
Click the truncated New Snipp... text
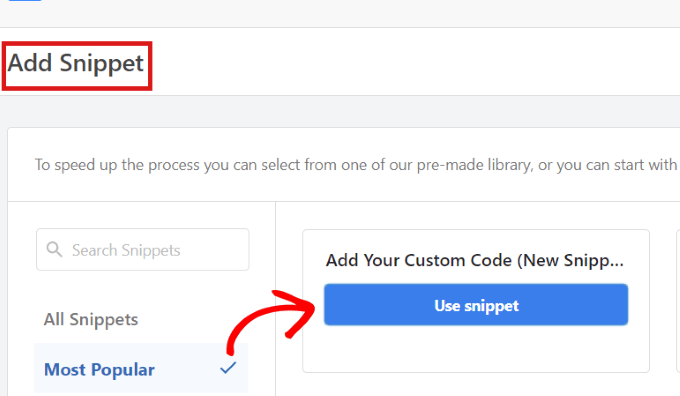(x=570, y=260)
